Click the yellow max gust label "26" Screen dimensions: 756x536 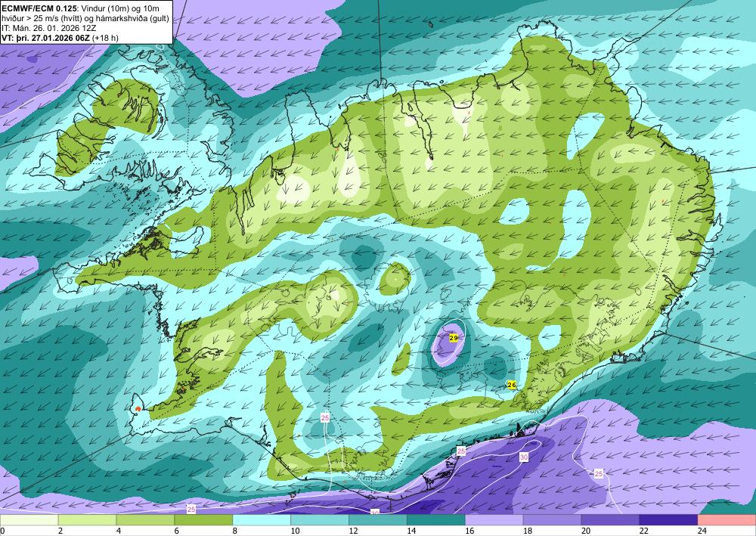click(512, 385)
